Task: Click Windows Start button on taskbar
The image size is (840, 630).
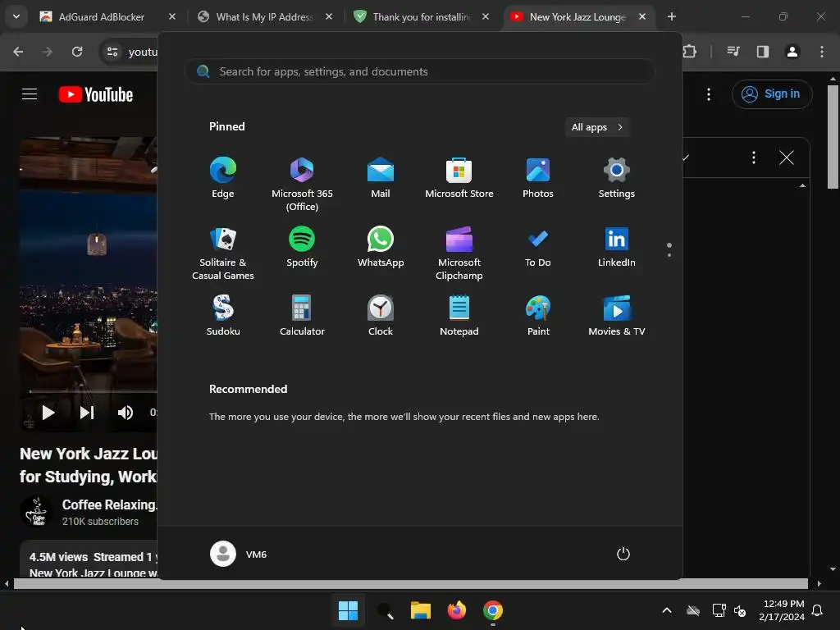Action: (x=348, y=610)
